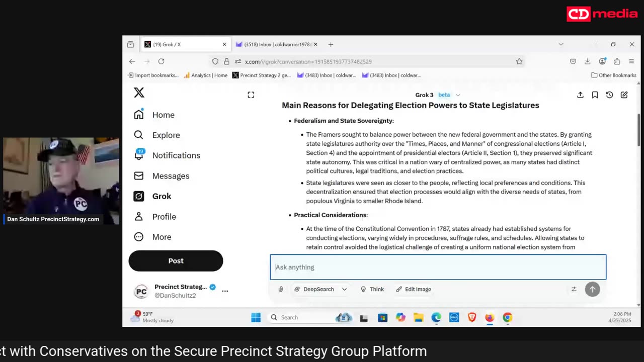Open Firefox View icon at tab bar start
Image resolution: width=644 pixels, height=362 pixels.
(x=130, y=44)
